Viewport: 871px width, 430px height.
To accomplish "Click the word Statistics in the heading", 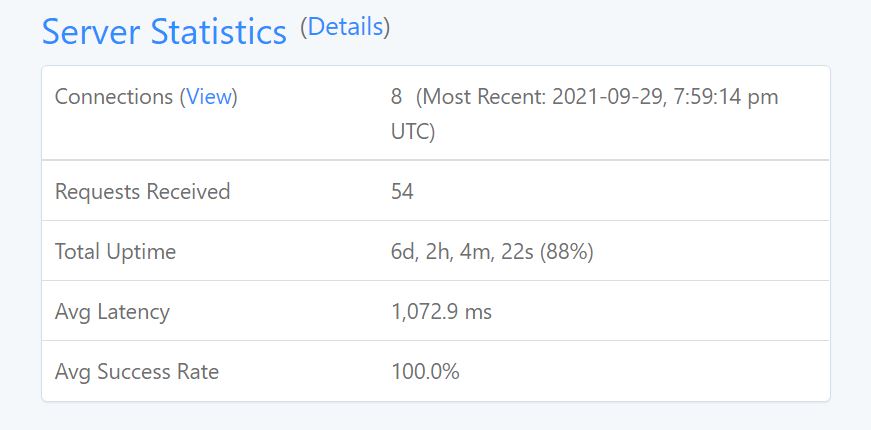I will (218, 32).
